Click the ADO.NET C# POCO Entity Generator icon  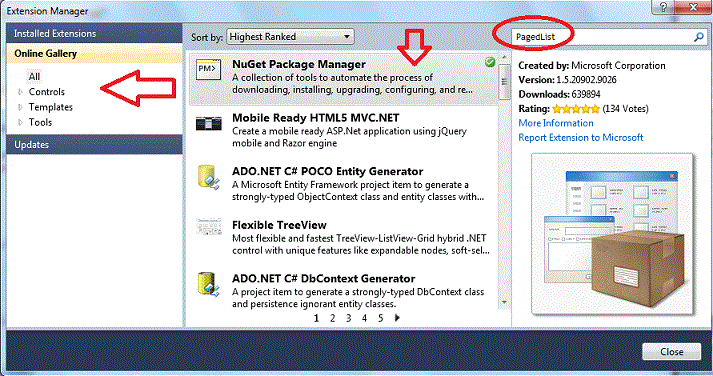(x=209, y=177)
